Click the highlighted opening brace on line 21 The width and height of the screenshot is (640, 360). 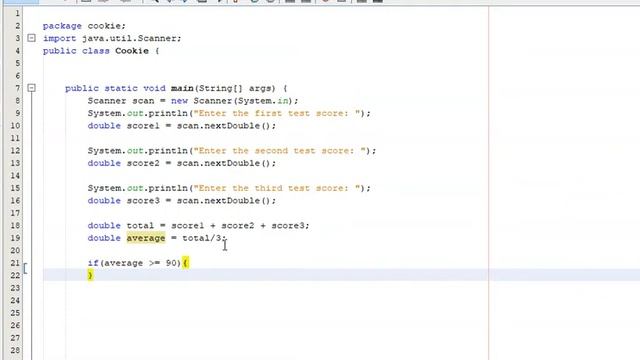coord(185,263)
